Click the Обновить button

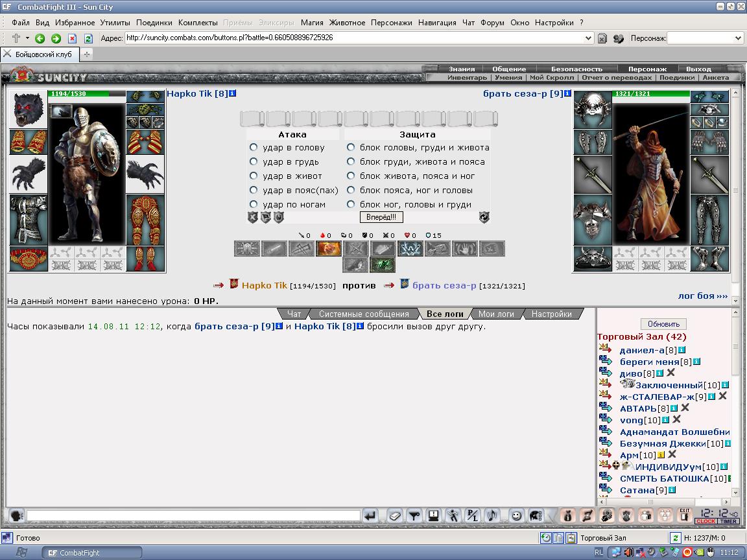pos(663,324)
